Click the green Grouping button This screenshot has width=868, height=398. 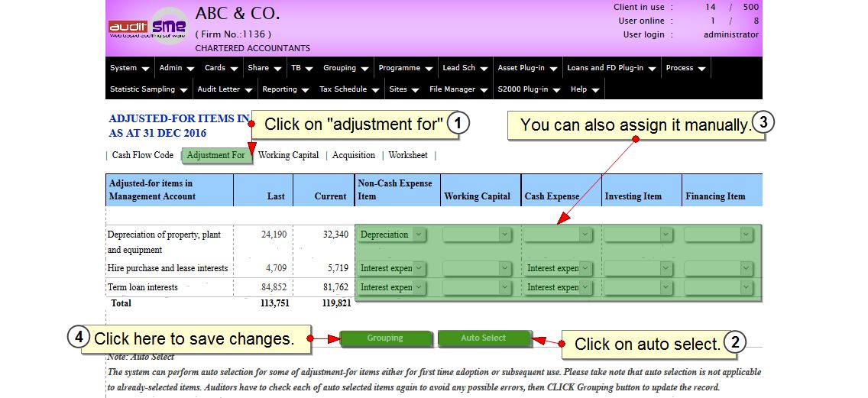385,338
